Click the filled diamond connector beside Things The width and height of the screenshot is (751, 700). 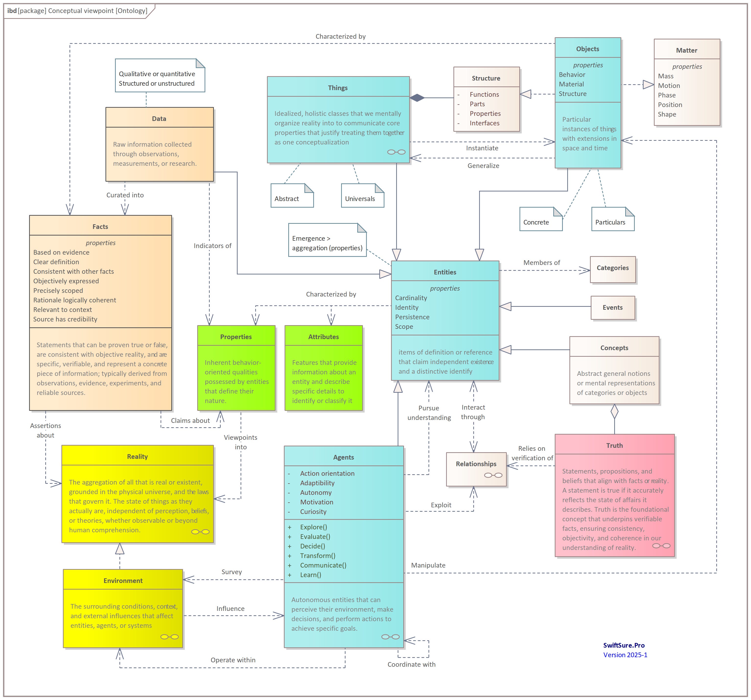417,98
